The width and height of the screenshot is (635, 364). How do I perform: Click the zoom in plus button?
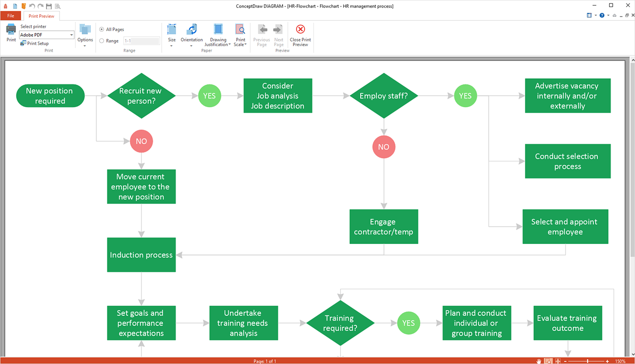(x=607, y=361)
